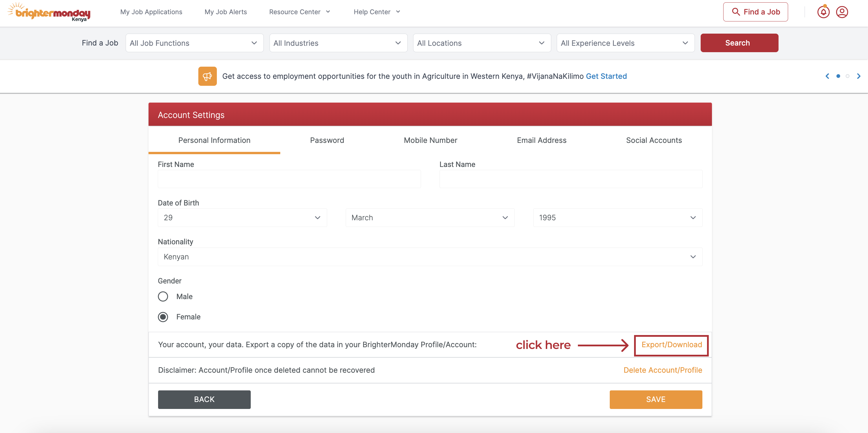Expand the All Job Functions dropdown
Image resolution: width=868 pixels, height=433 pixels.
pyautogui.click(x=195, y=43)
